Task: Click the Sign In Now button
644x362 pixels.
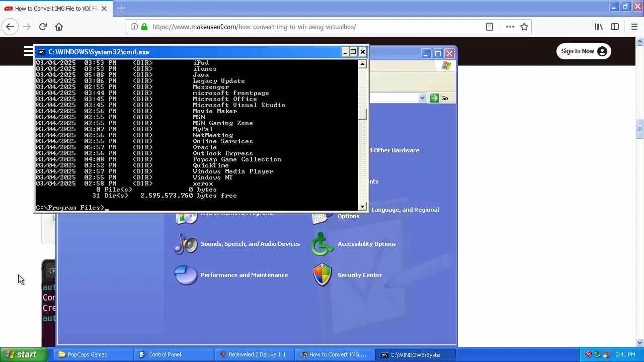Action: [584, 51]
